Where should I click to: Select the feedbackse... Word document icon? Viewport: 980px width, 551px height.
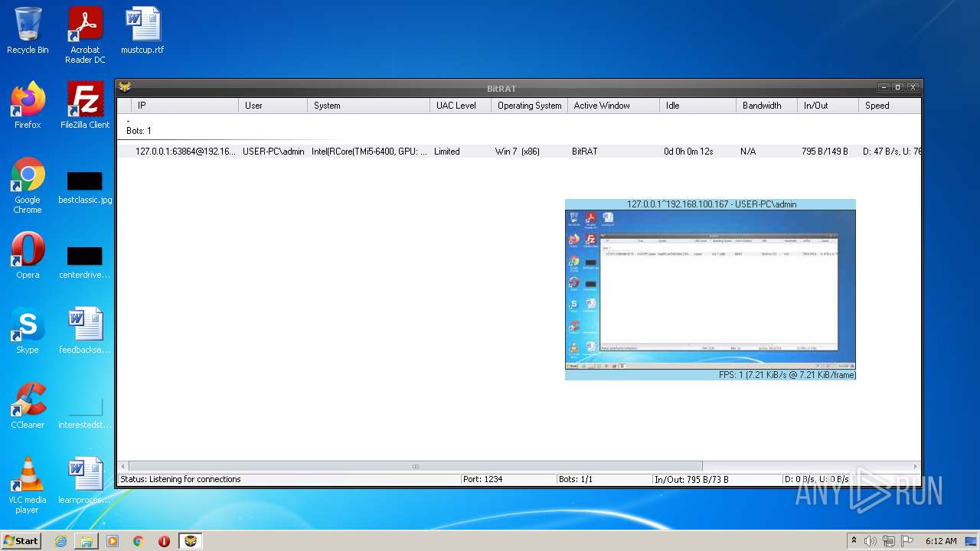85,331
